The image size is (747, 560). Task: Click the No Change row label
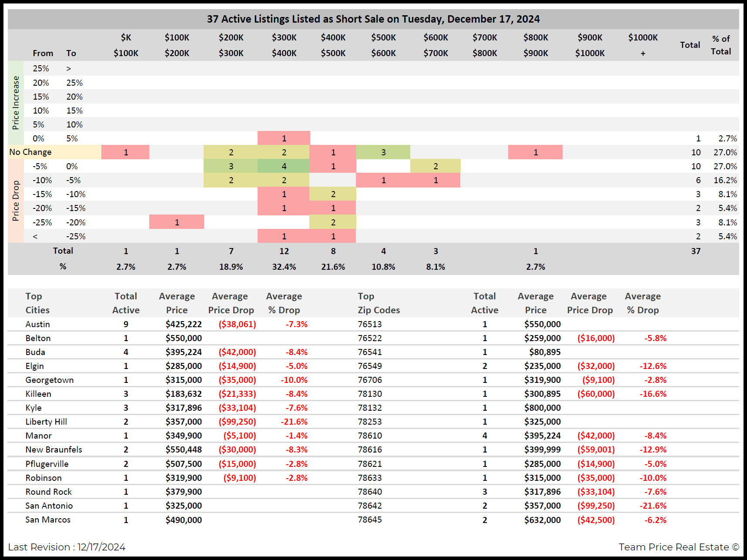(30, 152)
